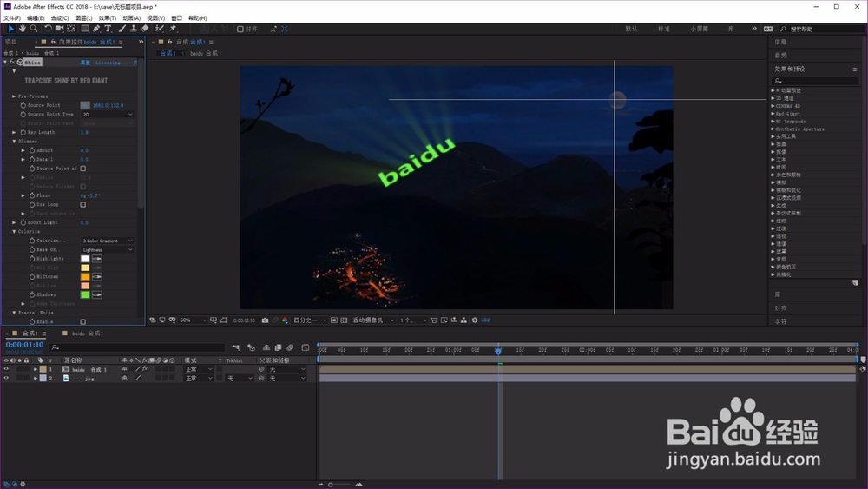Select the Rotation tool
The width and height of the screenshot is (868, 489).
coord(48,29)
